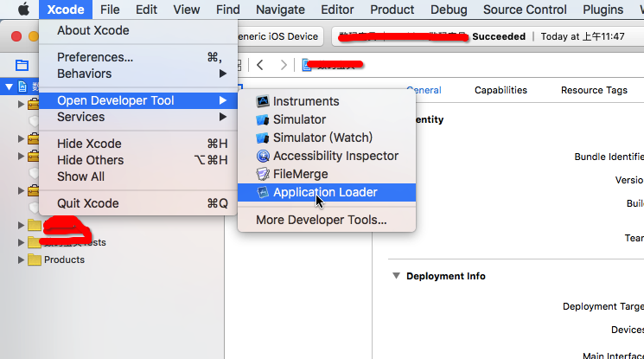This screenshot has height=359, width=644.
Task: Open the Apple menu
Action: pyautogui.click(x=23, y=9)
